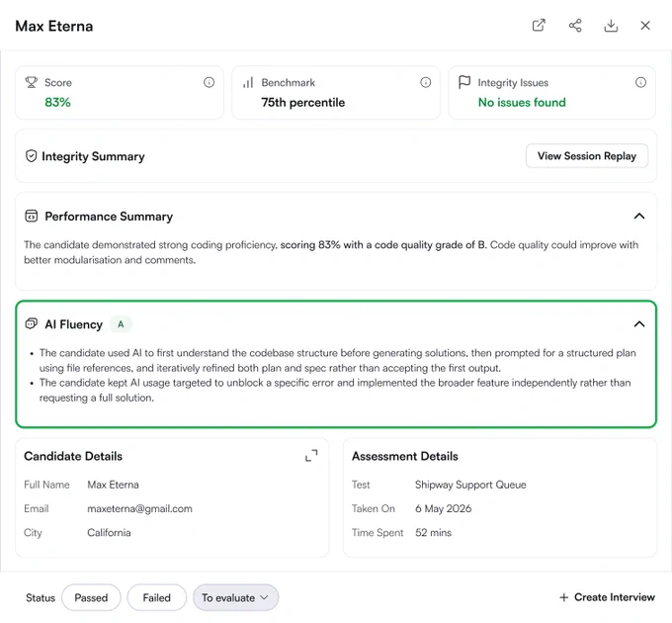This screenshot has width=672, height=623.
Task: Mark candidate status as Passed
Action: tap(91, 597)
